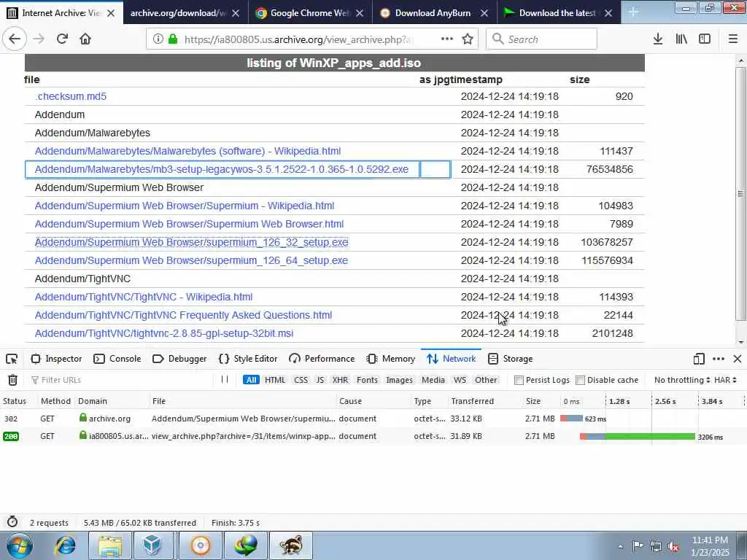747x560 pixels.
Task: Switch to the Debugger tab
Action: (x=179, y=359)
